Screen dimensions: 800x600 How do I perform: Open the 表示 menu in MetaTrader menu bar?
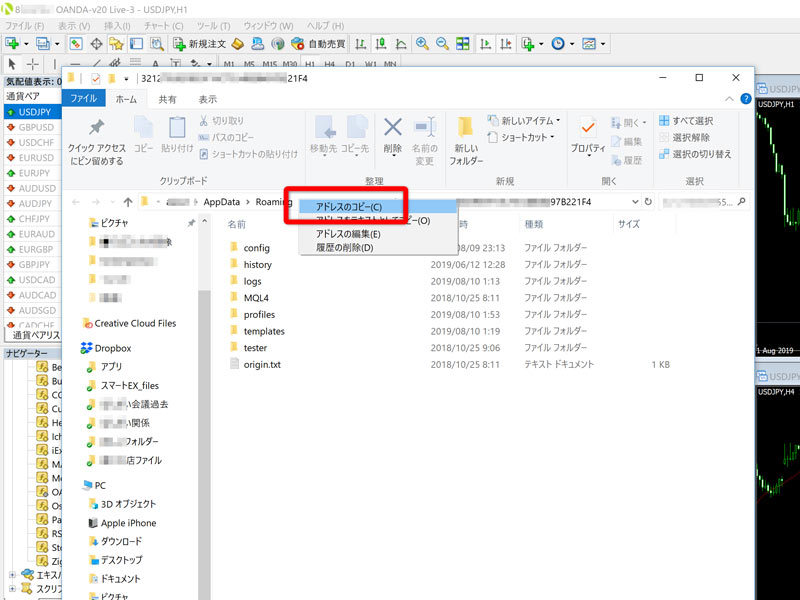73,26
